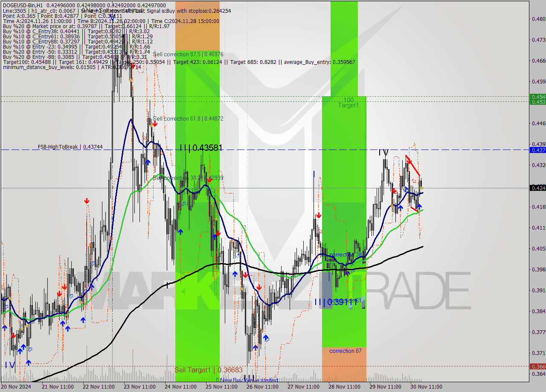This screenshot has width=546, height=392.
Task: Click the 0.371 price axis label
Action: (x=538, y=353)
